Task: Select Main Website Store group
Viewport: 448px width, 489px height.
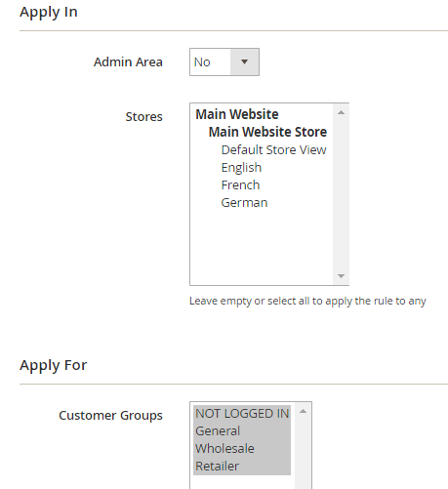Action: tap(267, 132)
